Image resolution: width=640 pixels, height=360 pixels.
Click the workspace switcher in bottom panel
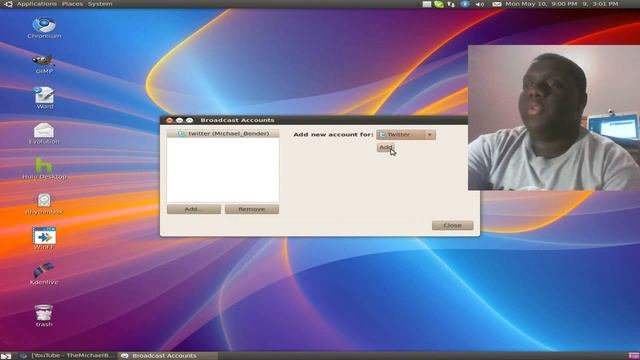coord(634,356)
